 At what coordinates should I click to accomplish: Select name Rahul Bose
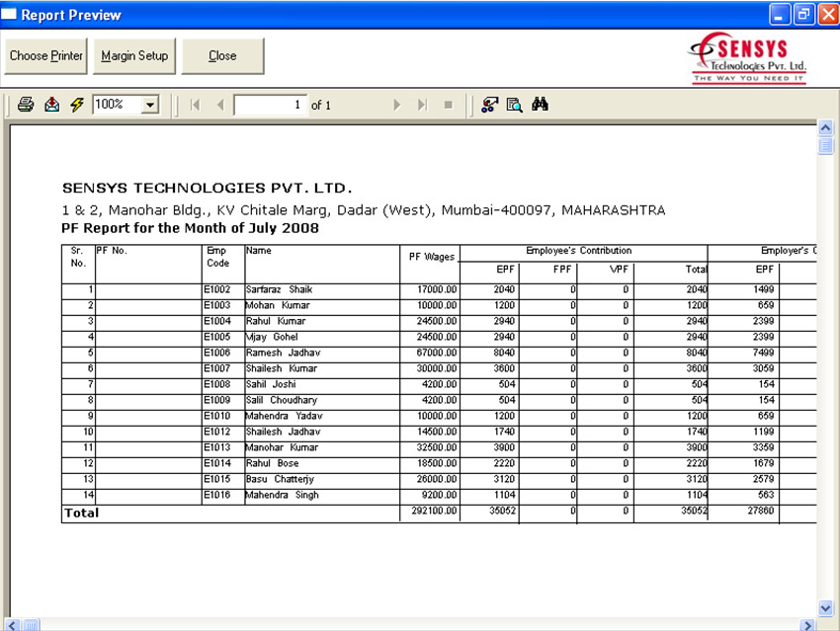coord(272,463)
